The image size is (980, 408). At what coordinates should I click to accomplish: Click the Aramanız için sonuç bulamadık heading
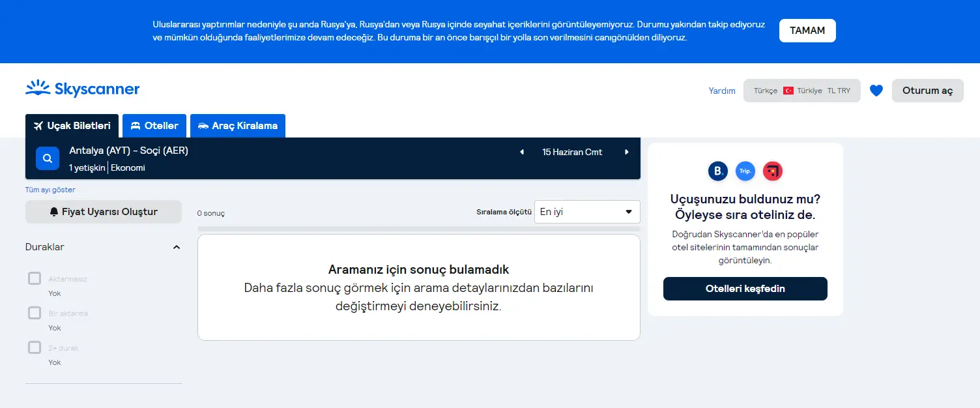pos(419,269)
